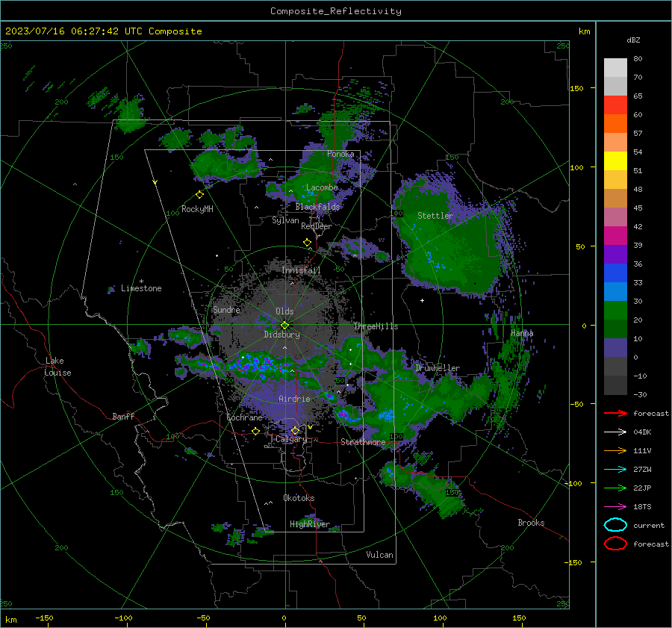Viewport: 672px width, 628px height.
Task: Click the Lacombe city label
Action: (x=322, y=187)
